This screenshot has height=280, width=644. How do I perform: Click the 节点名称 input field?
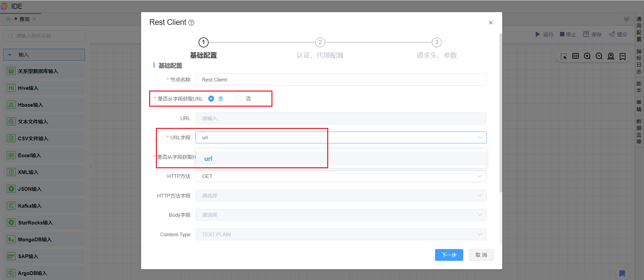[x=341, y=80]
